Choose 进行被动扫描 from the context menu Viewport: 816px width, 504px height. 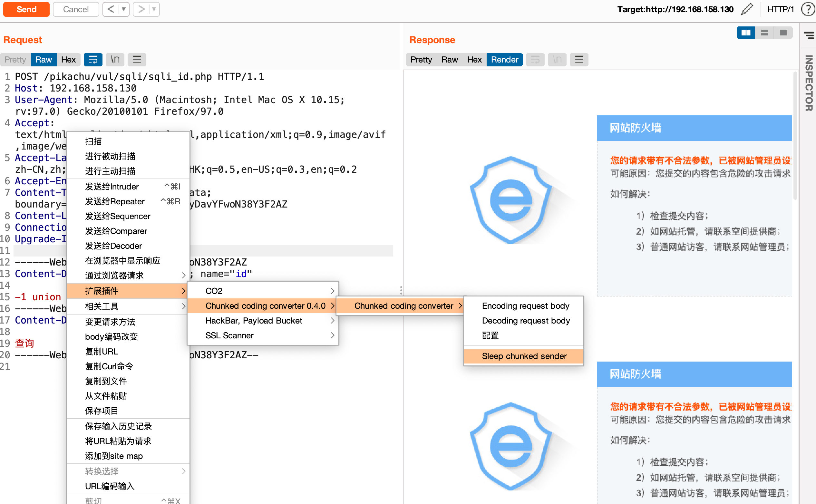128,156
